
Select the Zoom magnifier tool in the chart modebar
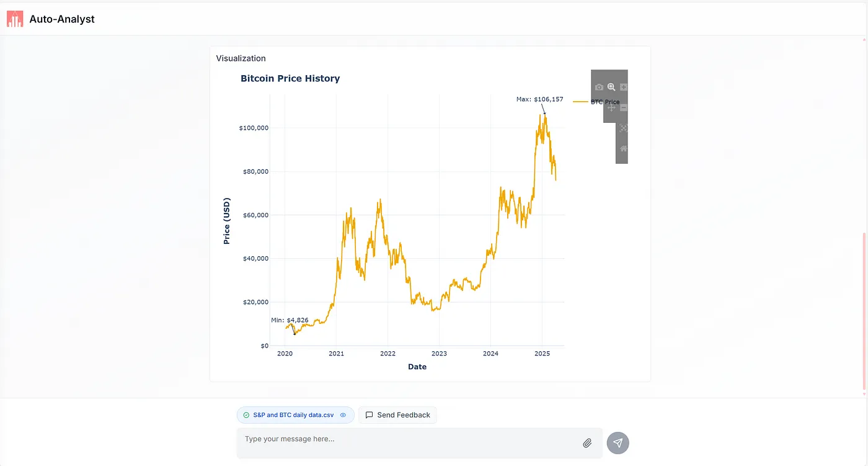[611, 87]
